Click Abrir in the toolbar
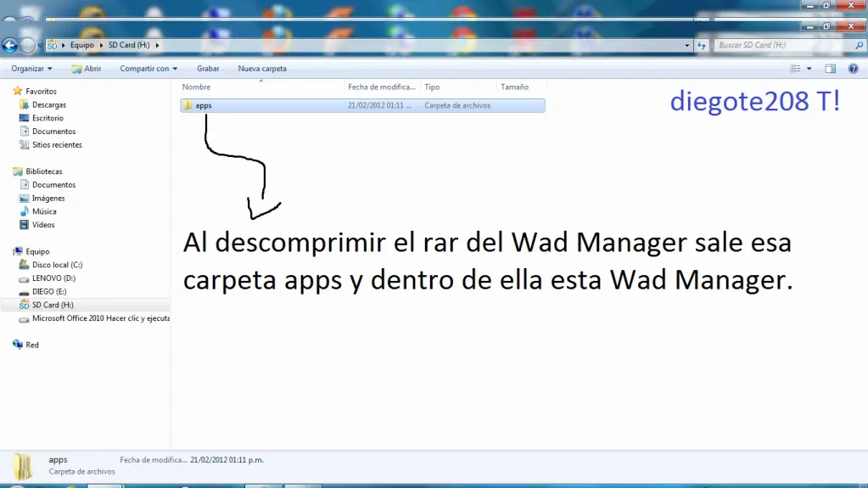The image size is (868, 488). (87, 69)
